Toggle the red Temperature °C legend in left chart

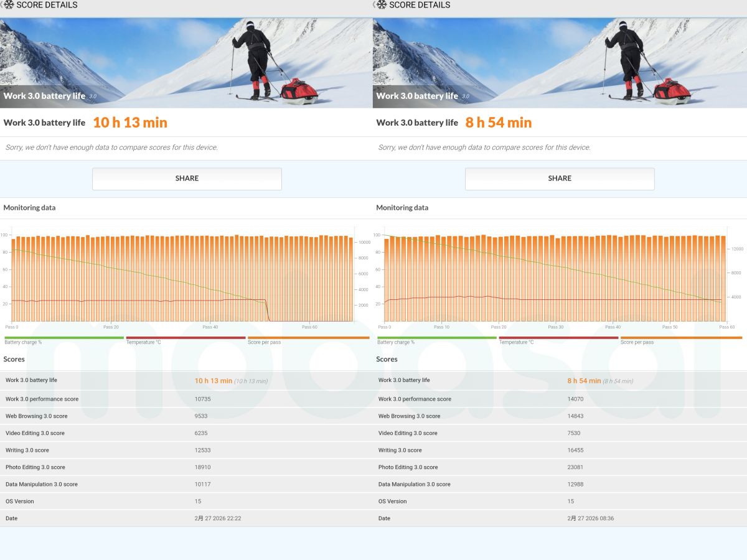pyautogui.click(x=186, y=339)
